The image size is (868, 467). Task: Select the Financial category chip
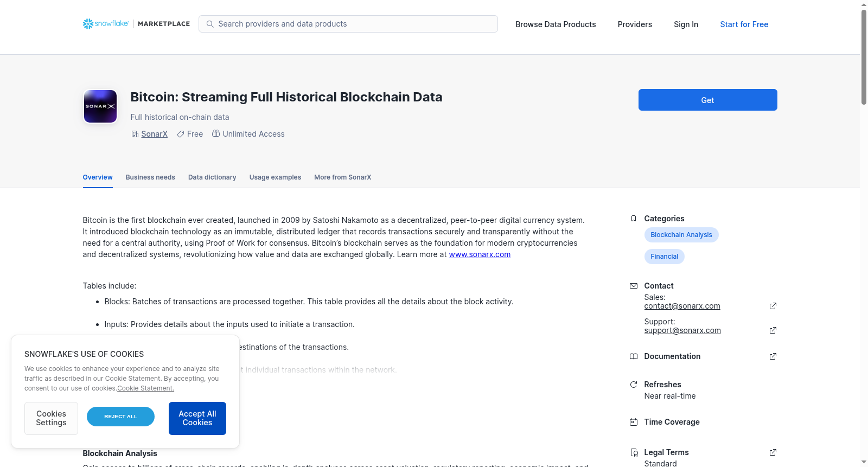(x=665, y=257)
